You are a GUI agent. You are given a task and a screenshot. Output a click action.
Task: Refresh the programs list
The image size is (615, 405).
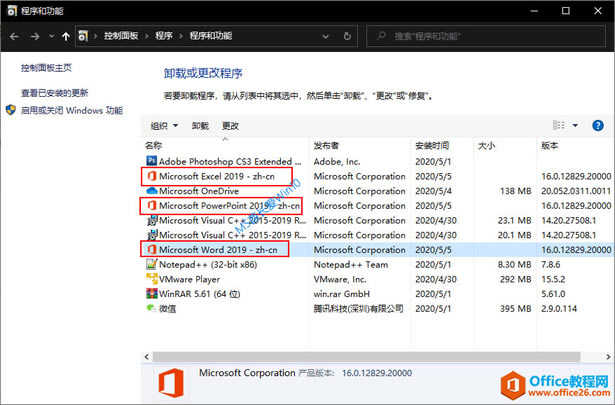click(x=347, y=36)
